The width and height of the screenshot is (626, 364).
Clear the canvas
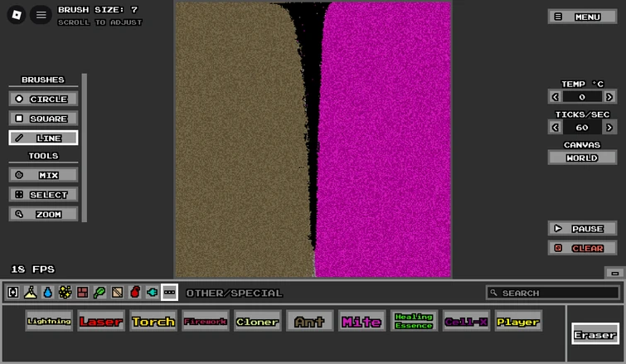(582, 248)
